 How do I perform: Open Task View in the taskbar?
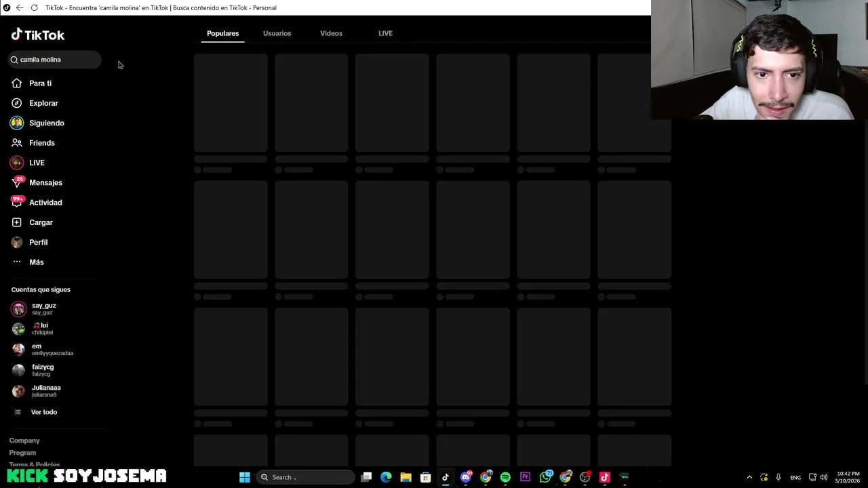click(x=366, y=477)
